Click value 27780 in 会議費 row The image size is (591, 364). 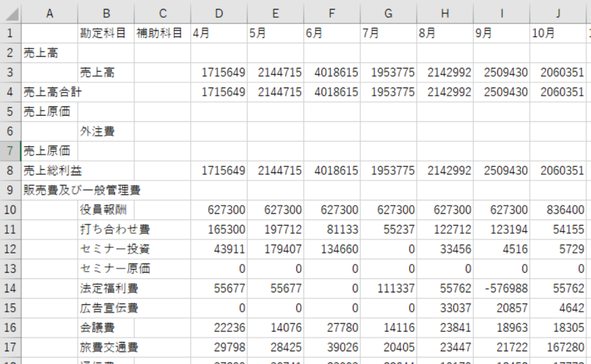(x=332, y=328)
